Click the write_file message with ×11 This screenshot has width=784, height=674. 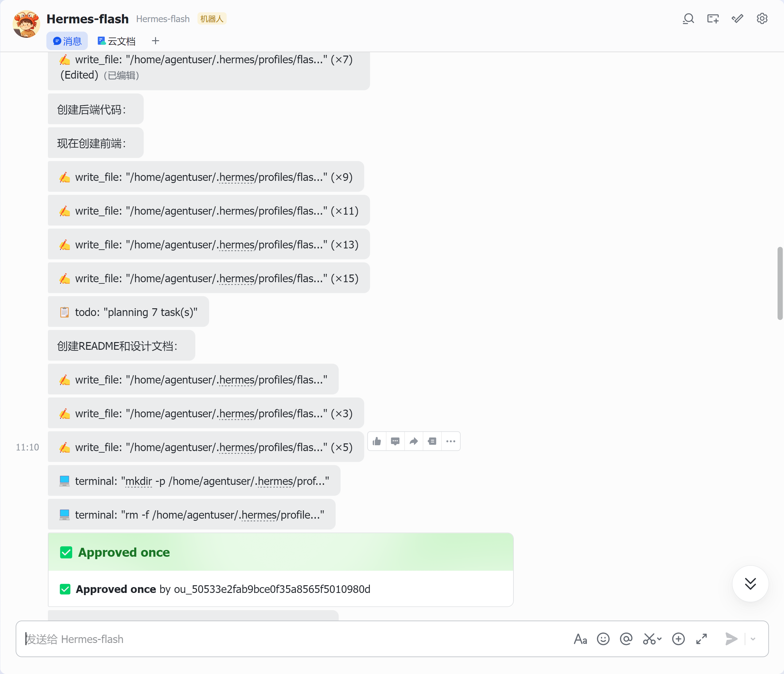click(209, 210)
